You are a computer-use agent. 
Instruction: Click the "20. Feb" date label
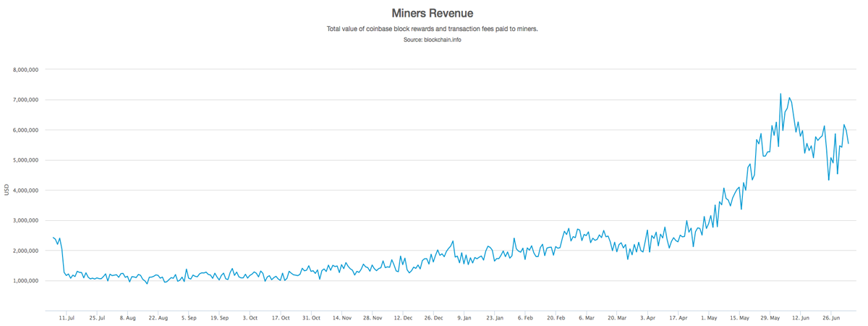click(x=556, y=317)
